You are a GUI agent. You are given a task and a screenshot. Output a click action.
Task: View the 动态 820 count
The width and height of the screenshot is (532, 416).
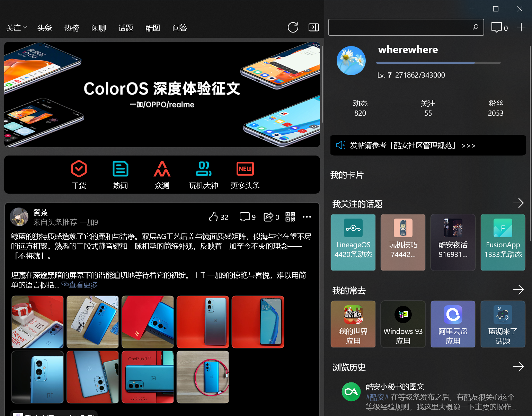click(360, 108)
